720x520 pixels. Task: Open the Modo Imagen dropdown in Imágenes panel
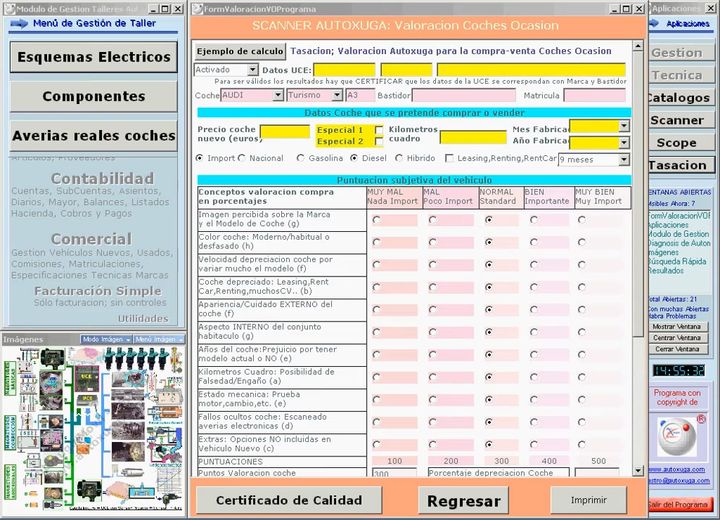pyautogui.click(x=106, y=339)
